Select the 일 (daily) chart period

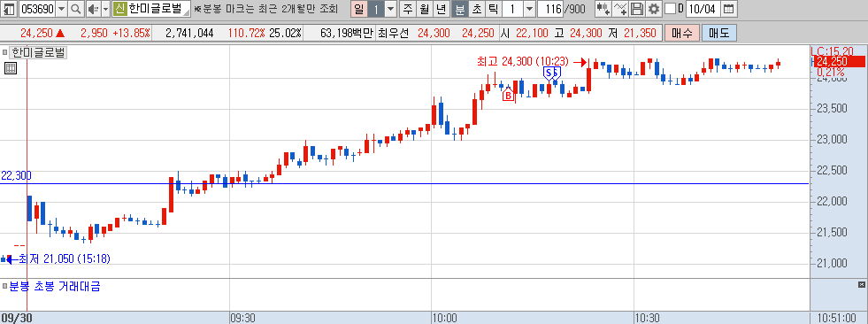[359, 9]
